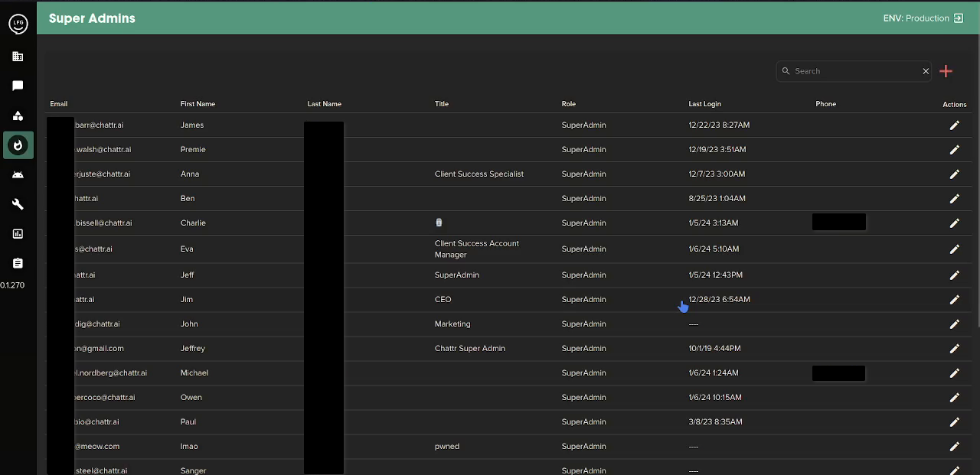The image size is (980, 475).
Task: Edit Jim the CEO's record
Action: (954, 300)
